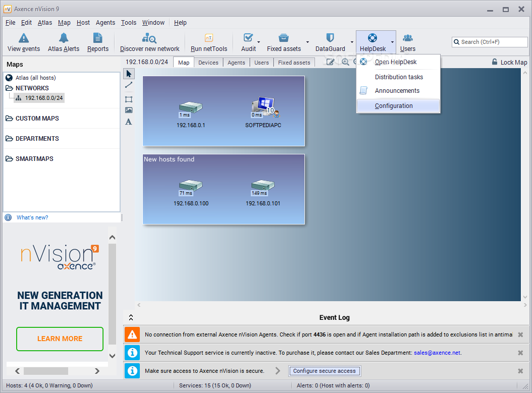Select the line drawing map tool

(x=129, y=85)
